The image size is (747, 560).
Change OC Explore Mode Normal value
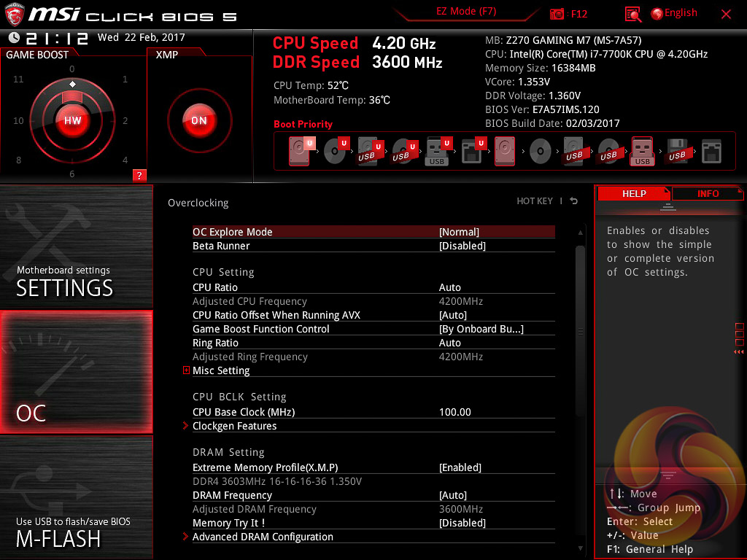click(459, 232)
